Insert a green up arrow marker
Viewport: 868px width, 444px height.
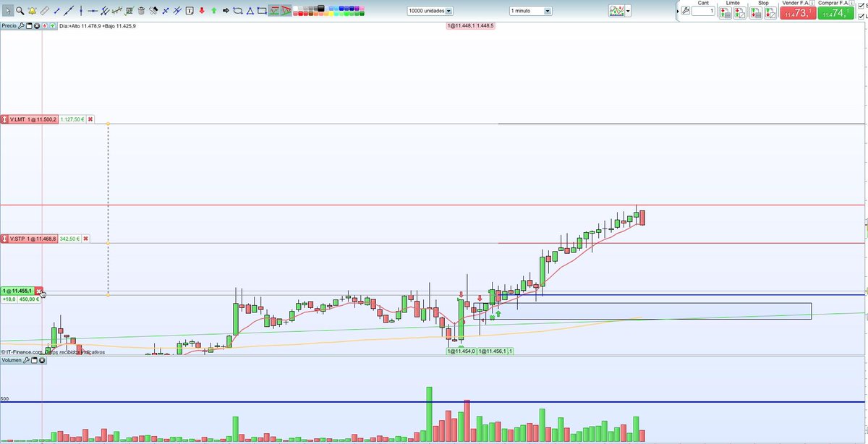click(x=213, y=11)
